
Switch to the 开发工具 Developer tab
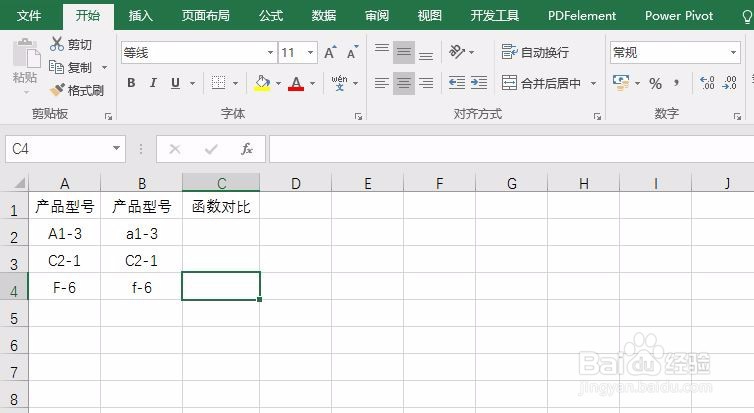pyautogui.click(x=494, y=16)
